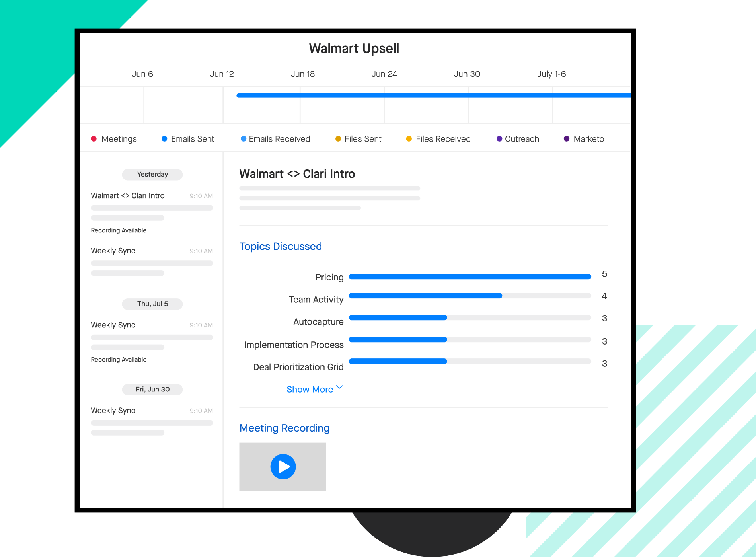Click the meeting recording thumbnail

(283, 467)
